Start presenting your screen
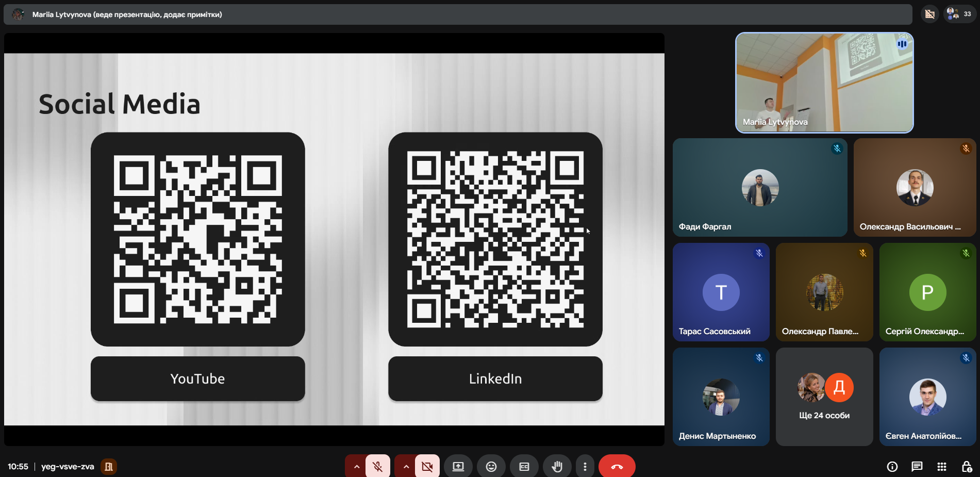The image size is (980, 477). [458, 467]
